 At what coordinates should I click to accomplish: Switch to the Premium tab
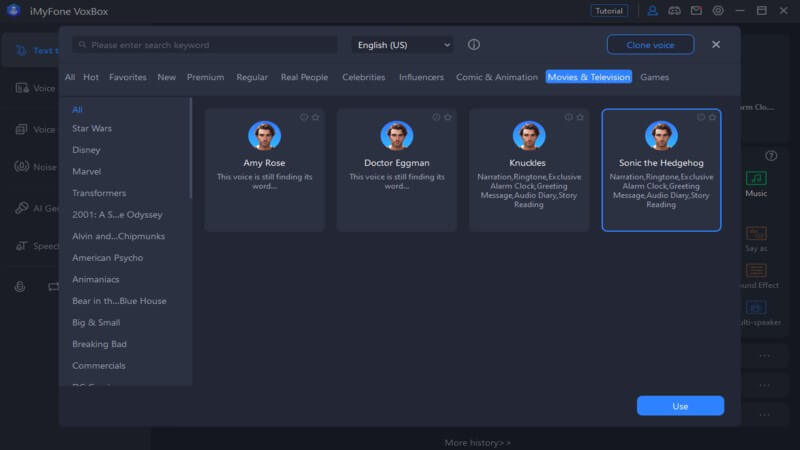[205, 77]
